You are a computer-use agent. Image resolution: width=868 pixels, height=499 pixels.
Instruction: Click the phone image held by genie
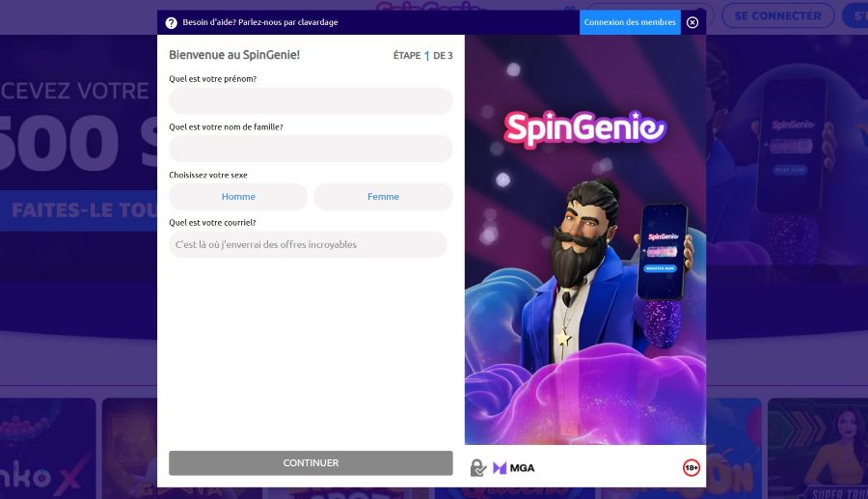click(x=663, y=252)
